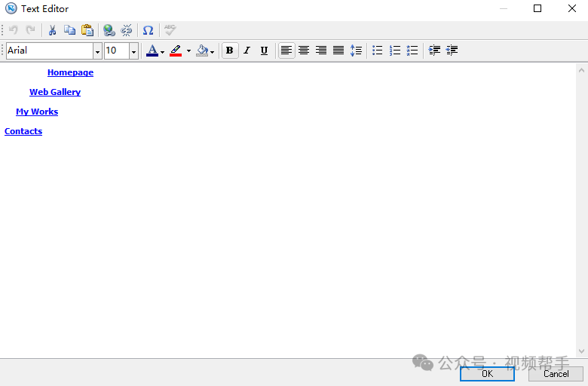Apply the star-bullet list style
Image resolution: width=588 pixels, height=386 pixels.
[412, 51]
